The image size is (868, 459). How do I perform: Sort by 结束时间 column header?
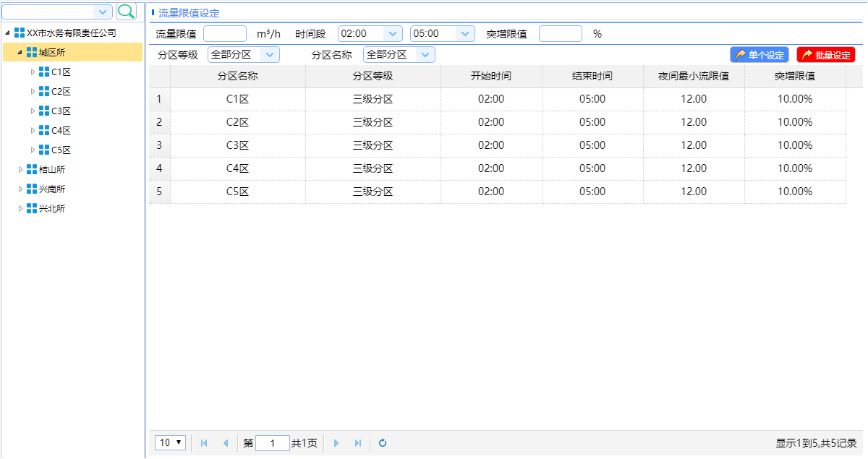pos(593,76)
